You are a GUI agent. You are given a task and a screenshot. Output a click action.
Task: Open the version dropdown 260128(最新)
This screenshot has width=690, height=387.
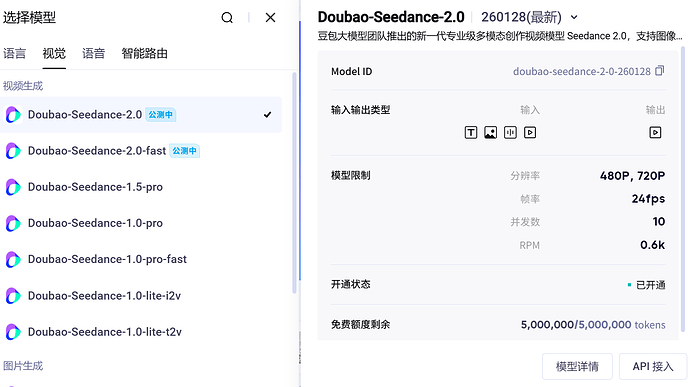point(529,17)
